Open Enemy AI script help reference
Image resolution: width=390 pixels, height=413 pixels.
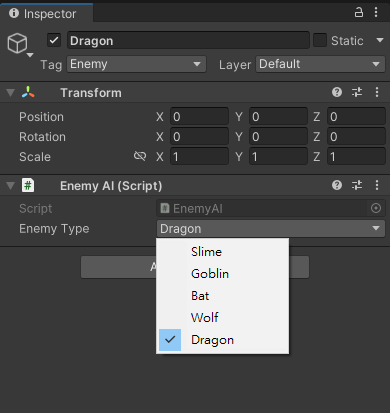337,185
